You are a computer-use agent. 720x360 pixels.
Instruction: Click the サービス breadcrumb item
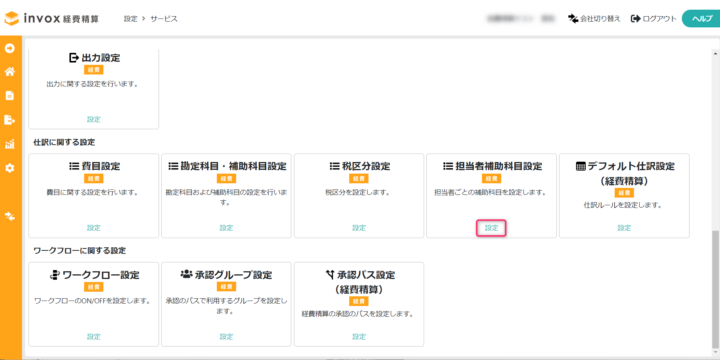pos(164,19)
